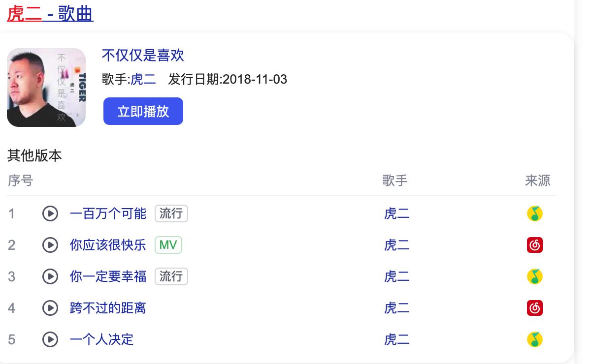Play song 一个人决定
592x364 pixels.
click(50, 339)
